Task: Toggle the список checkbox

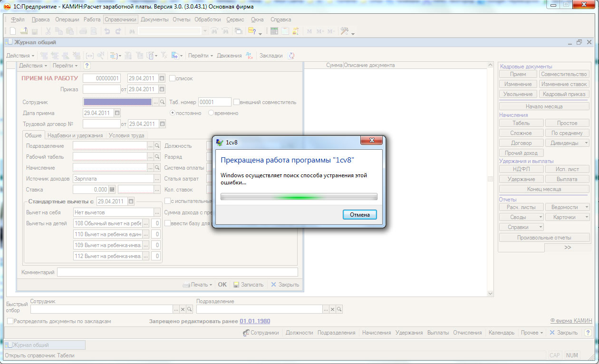Action: (172, 78)
